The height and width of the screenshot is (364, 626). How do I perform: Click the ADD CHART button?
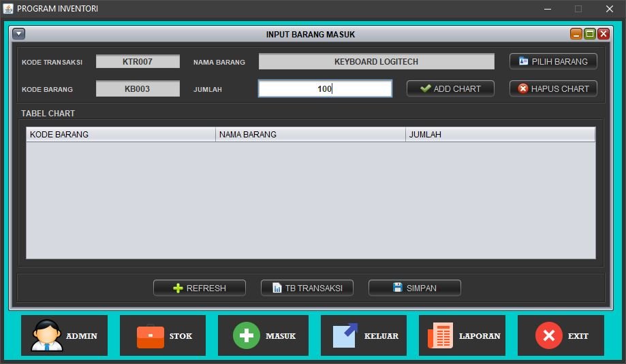click(450, 88)
